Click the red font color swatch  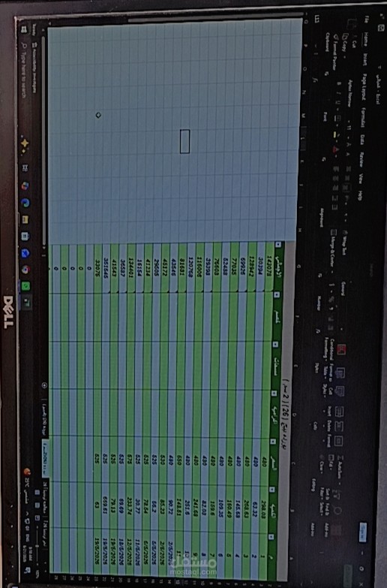[334, 149]
